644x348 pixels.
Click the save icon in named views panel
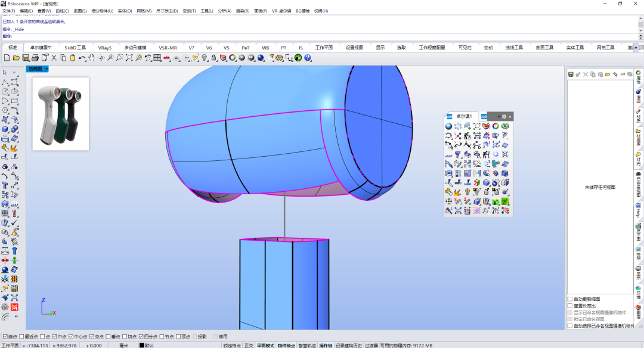point(571,74)
